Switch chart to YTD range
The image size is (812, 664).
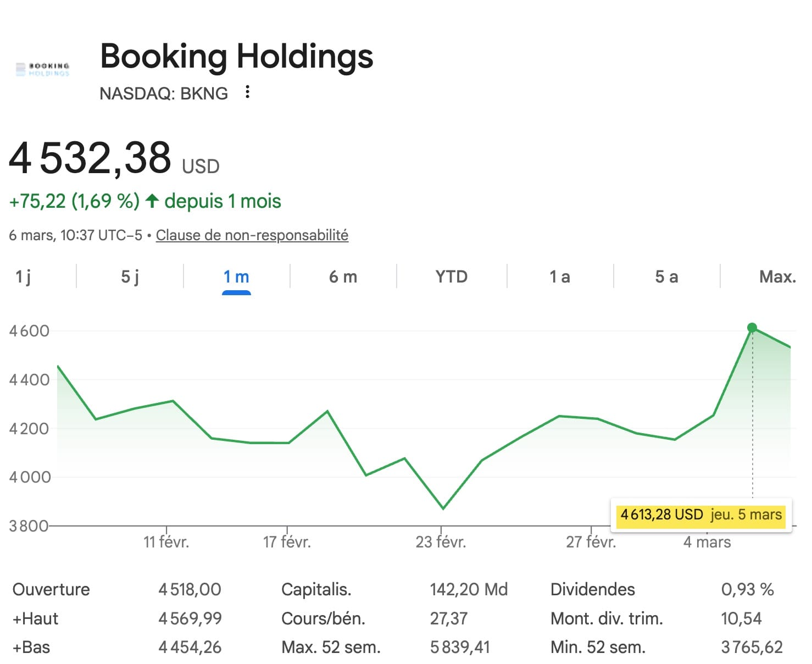(x=451, y=276)
